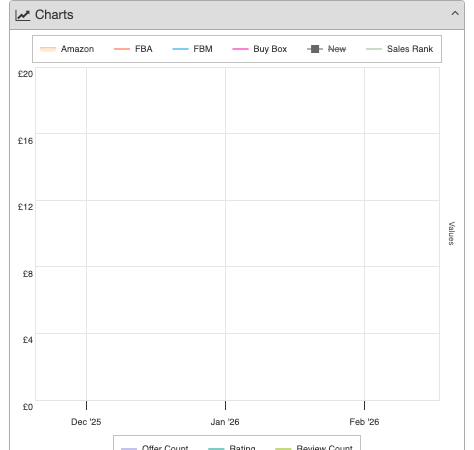This screenshot has width=474, height=450.
Task: Click the Charts panel title
Action: point(54,15)
